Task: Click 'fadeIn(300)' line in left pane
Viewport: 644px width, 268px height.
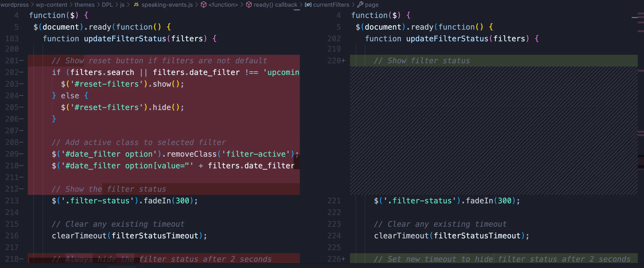Action: (125, 201)
